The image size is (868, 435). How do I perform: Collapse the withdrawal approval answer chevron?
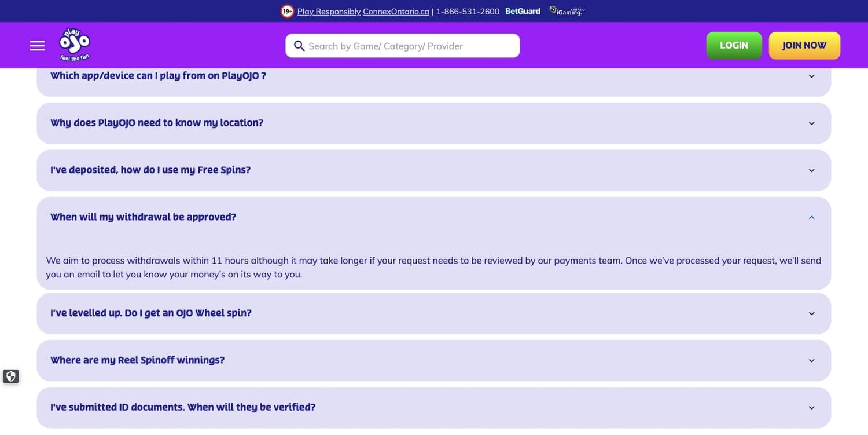point(811,217)
